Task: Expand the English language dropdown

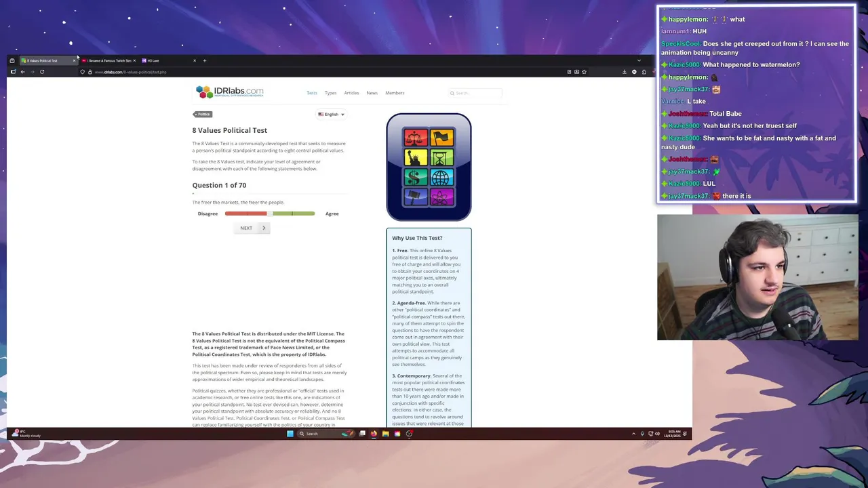Action: point(332,115)
